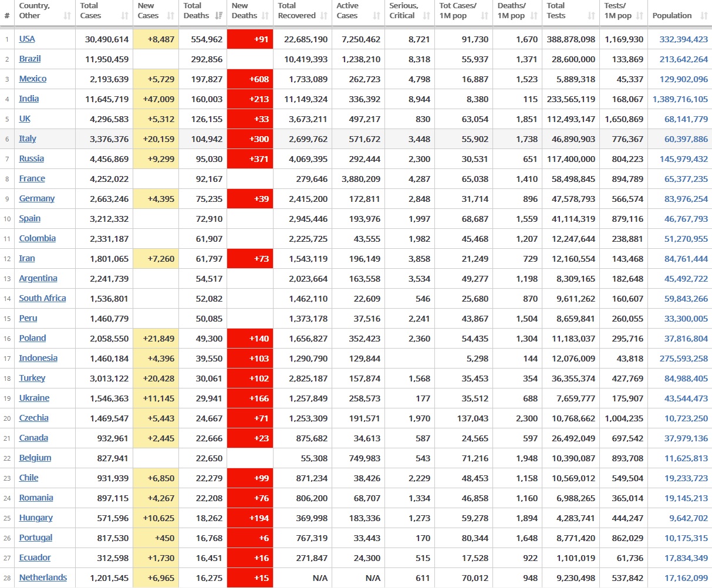Sort by Total Recovered sort icon
The width and height of the screenshot is (712, 588).
click(323, 16)
